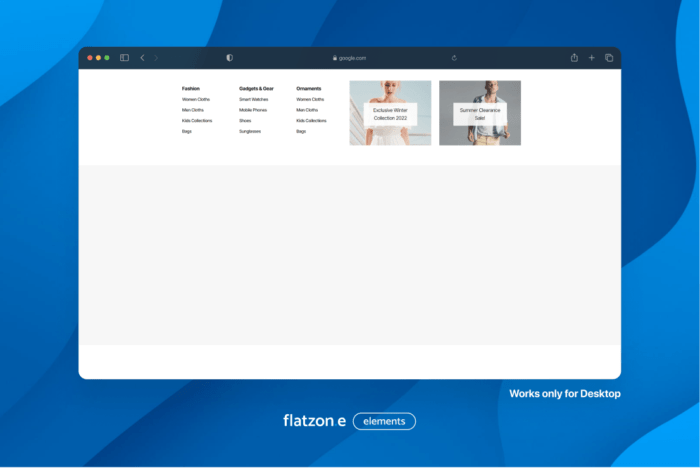700x468 pixels.
Task: Select Women Cloths under Ornaments
Action: [310, 99]
